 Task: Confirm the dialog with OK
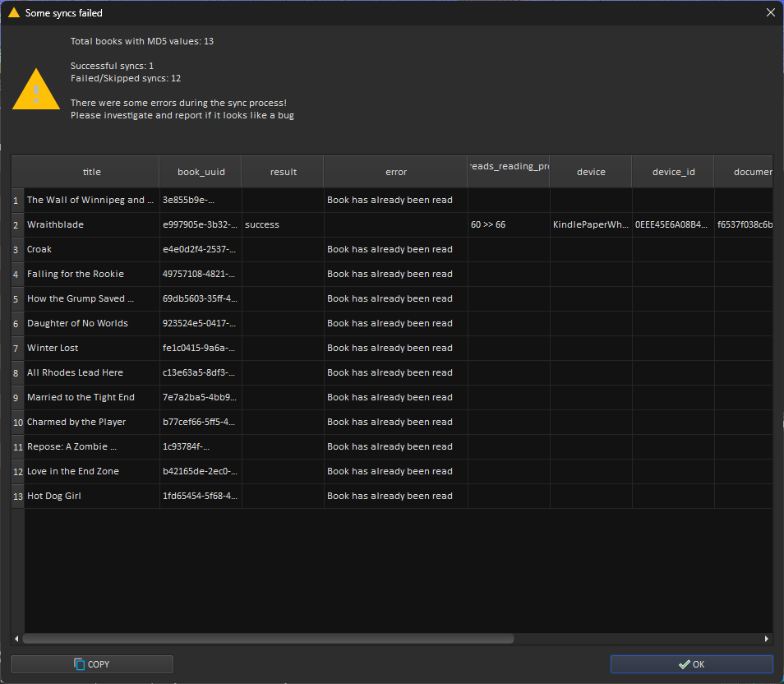(691, 664)
